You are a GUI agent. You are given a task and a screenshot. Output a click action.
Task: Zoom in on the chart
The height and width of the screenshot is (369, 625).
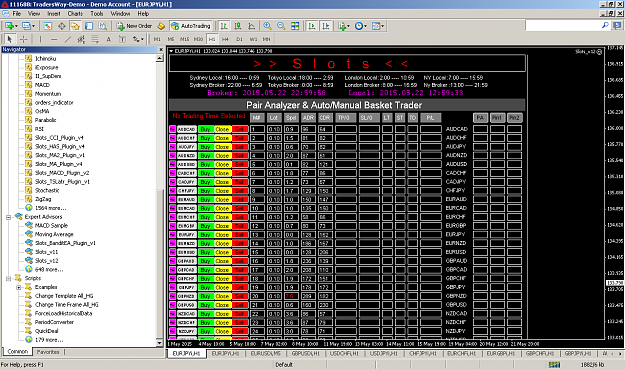click(x=267, y=26)
